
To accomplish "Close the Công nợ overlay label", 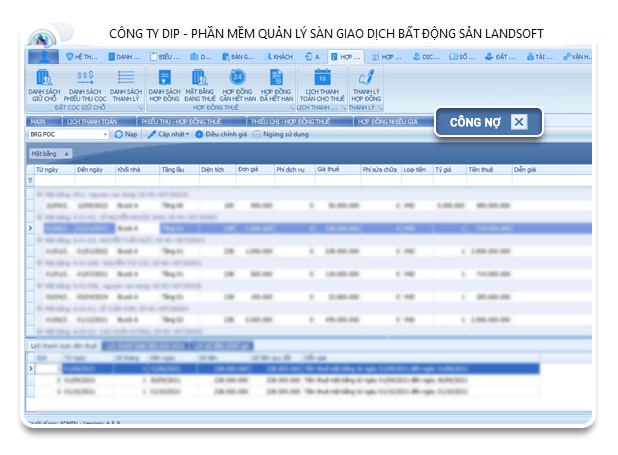I will (518, 122).
